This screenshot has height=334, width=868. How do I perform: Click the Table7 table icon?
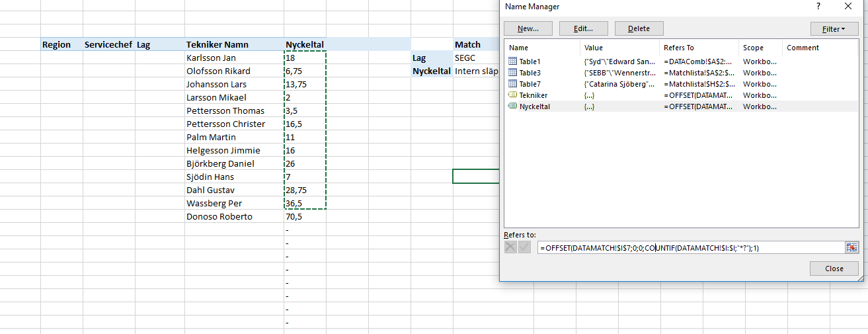(x=513, y=84)
